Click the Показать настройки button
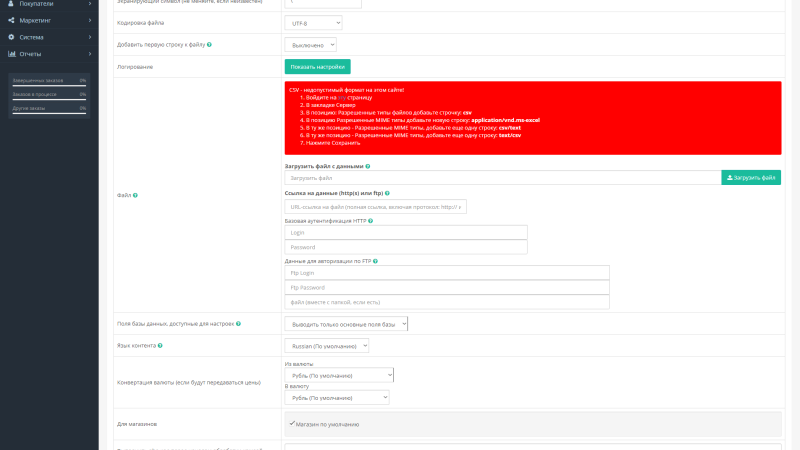Screen dimensions: 800x450 (x=317, y=67)
